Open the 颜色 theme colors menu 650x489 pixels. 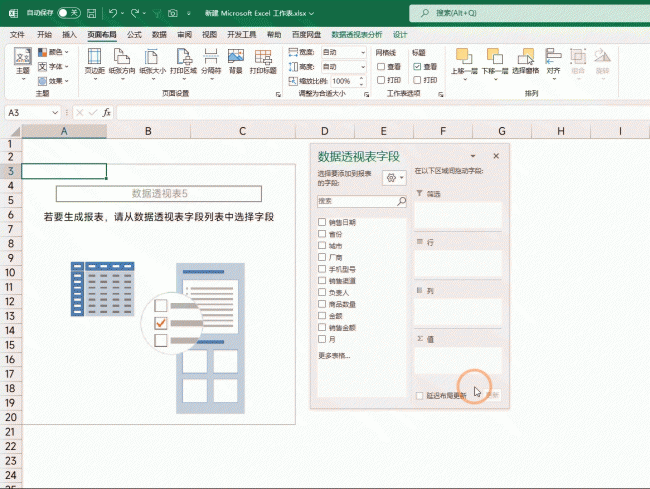(53, 52)
